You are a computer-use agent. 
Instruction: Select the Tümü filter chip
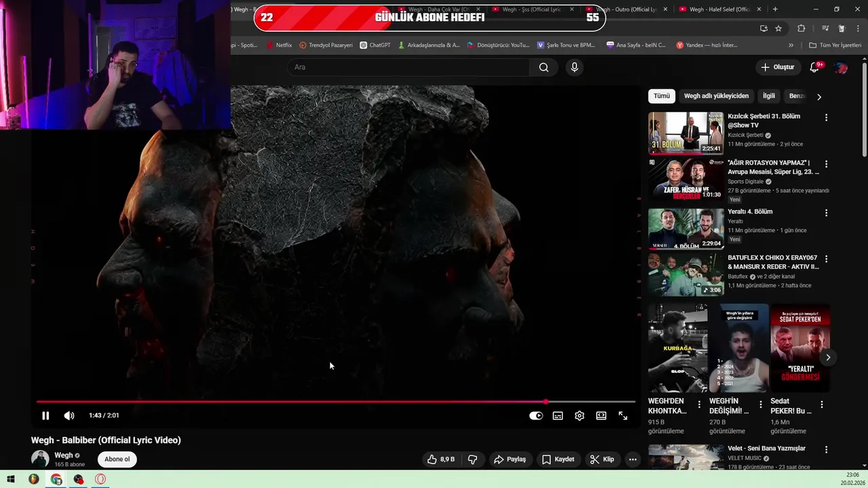coord(661,96)
